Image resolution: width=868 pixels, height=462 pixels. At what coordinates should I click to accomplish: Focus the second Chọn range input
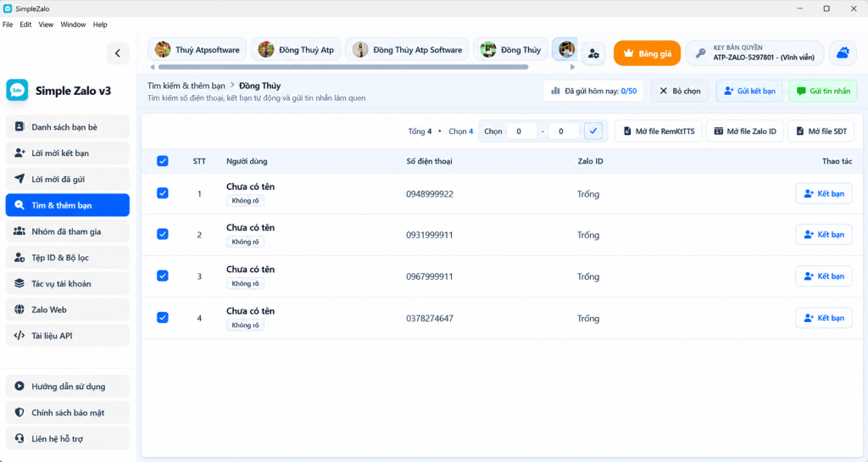coord(564,131)
